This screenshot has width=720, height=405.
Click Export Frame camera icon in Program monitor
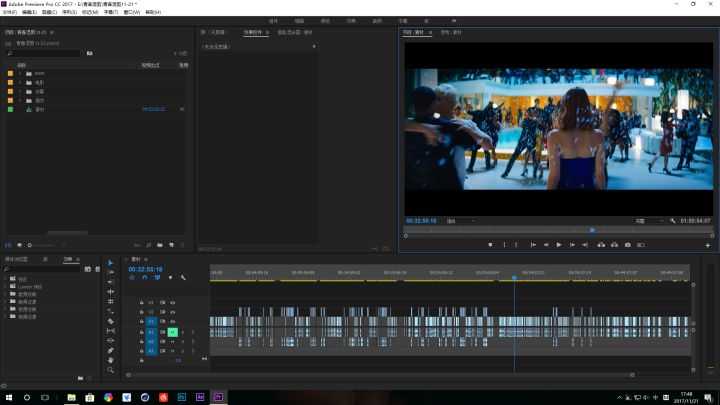pyautogui.click(x=627, y=245)
